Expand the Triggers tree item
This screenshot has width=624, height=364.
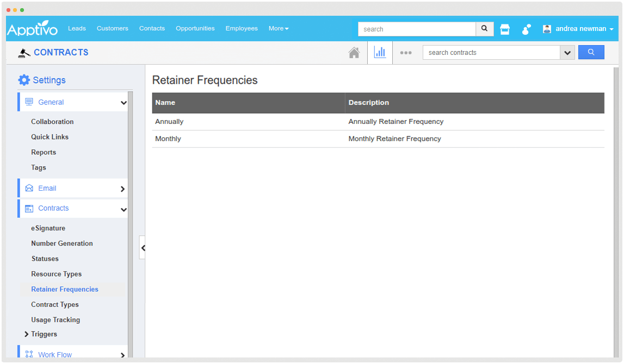tap(26, 334)
